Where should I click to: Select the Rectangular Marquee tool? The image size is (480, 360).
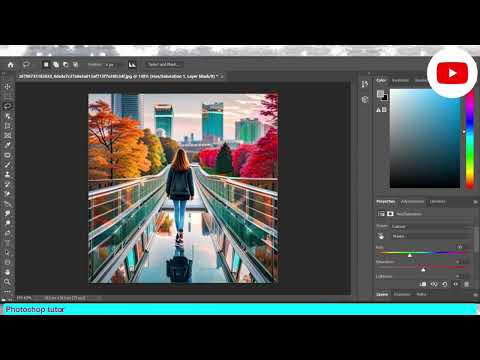point(7,96)
